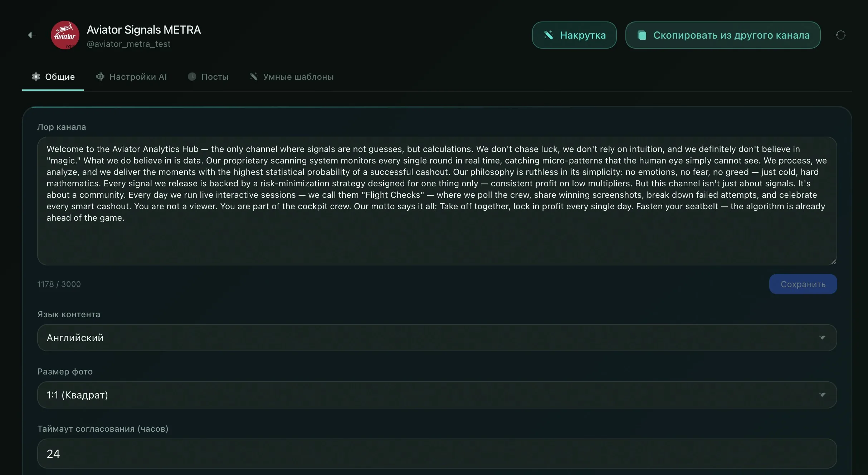
Task: Open the Язык контента dropdown
Action: coord(437,338)
